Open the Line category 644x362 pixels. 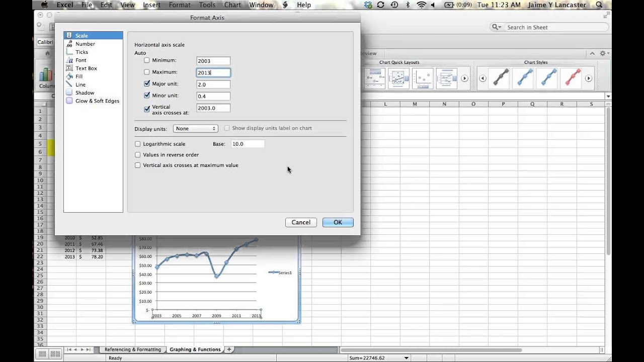pyautogui.click(x=80, y=84)
